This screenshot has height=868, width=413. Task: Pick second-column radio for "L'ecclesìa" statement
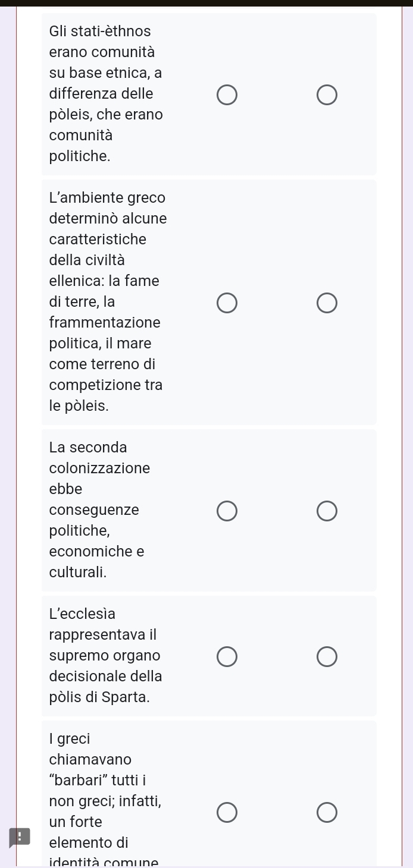(x=327, y=656)
